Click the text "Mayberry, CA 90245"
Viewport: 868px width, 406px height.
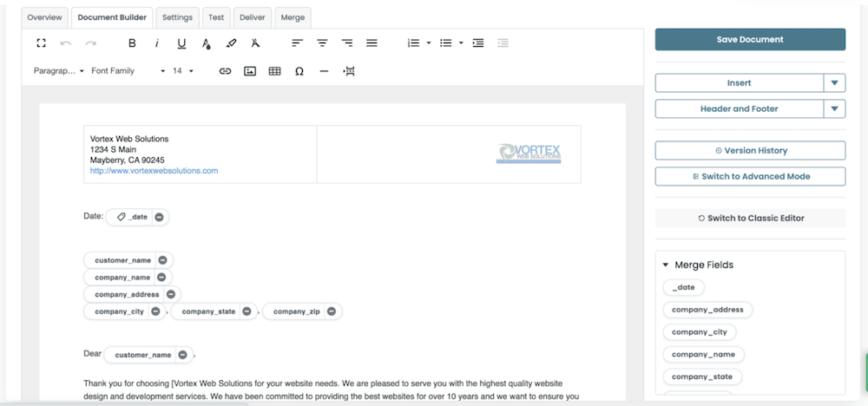tap(128, 160)
